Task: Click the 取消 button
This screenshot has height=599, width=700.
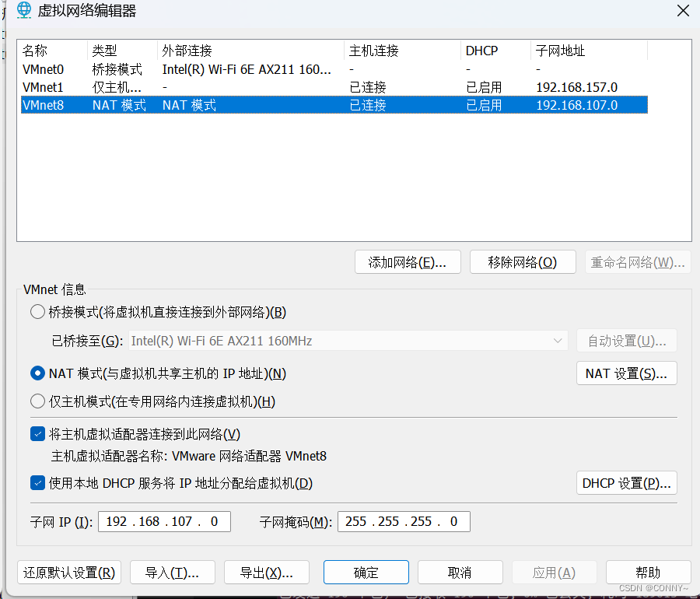Action: click(x=460, y=573)
